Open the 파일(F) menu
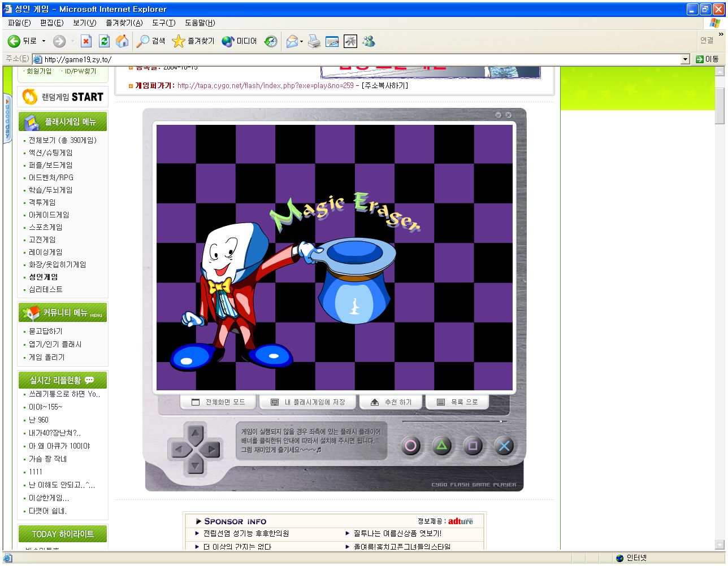Viewport: 728px width, 566px height. click(19, 23)
